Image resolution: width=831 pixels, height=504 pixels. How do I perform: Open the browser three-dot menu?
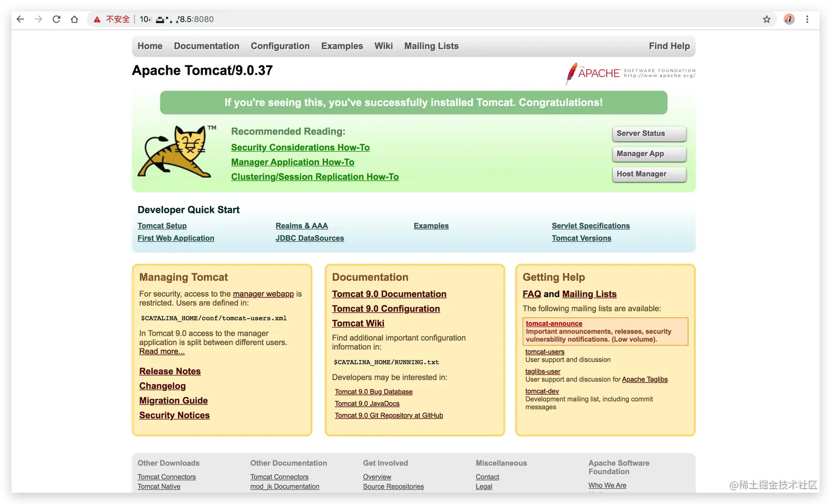[x=807, y=19]
